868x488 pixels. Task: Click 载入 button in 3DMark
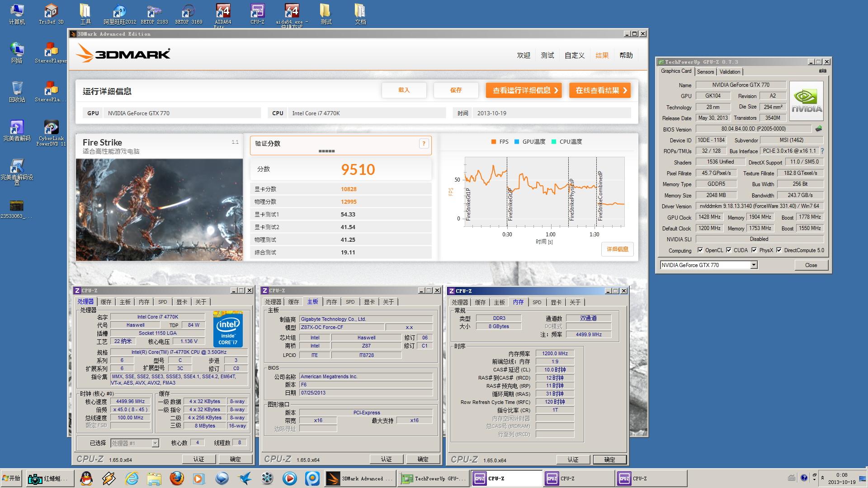tap(404, 90)
